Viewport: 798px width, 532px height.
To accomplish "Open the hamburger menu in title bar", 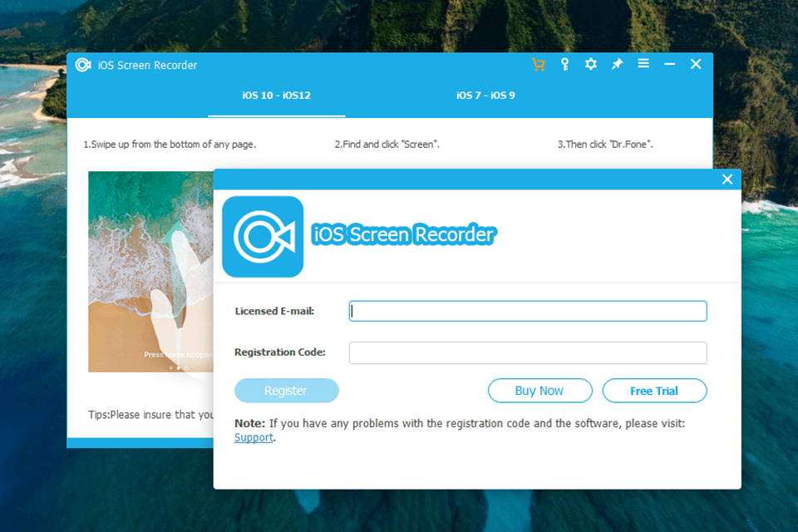I will [643, 64].
